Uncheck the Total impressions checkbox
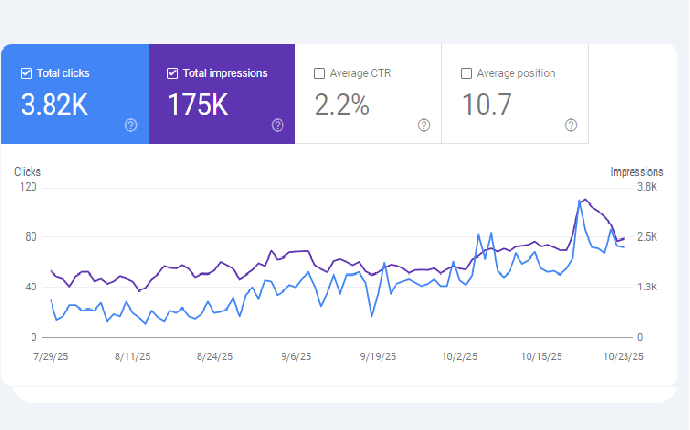Image resolution: width=690 pixels, height=430 pixels. tap(172, 73)
